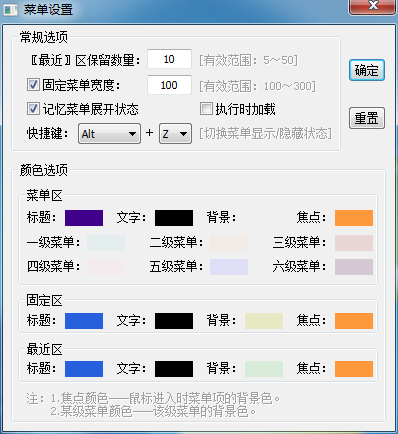The image size is (398, 434).
Task: Change the 五级菜单 color swatch
Action: coord(229,267)
